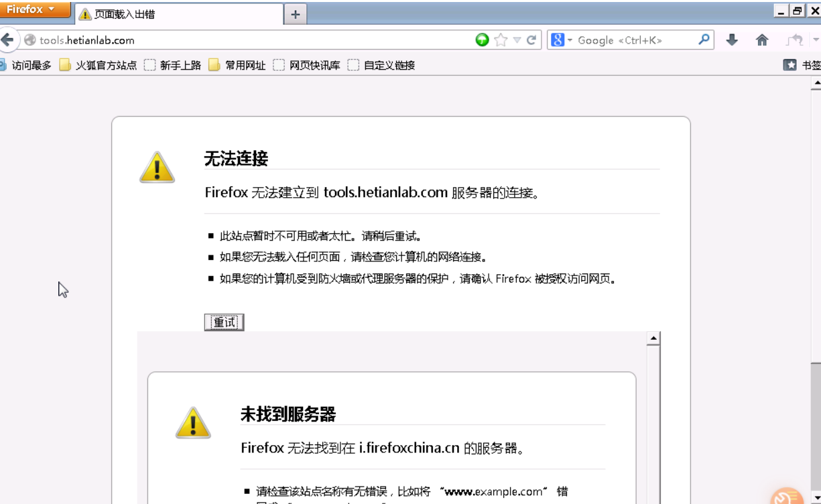Screen dimensions: 821x504
Task: Click the orange floating icon at bottom right
Action: point(787,496)
